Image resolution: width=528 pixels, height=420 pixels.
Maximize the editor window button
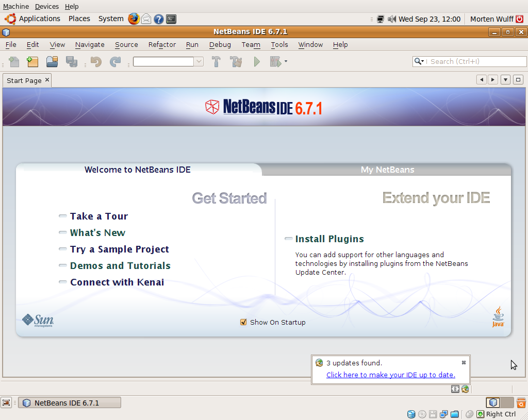[x=518, y=80]
